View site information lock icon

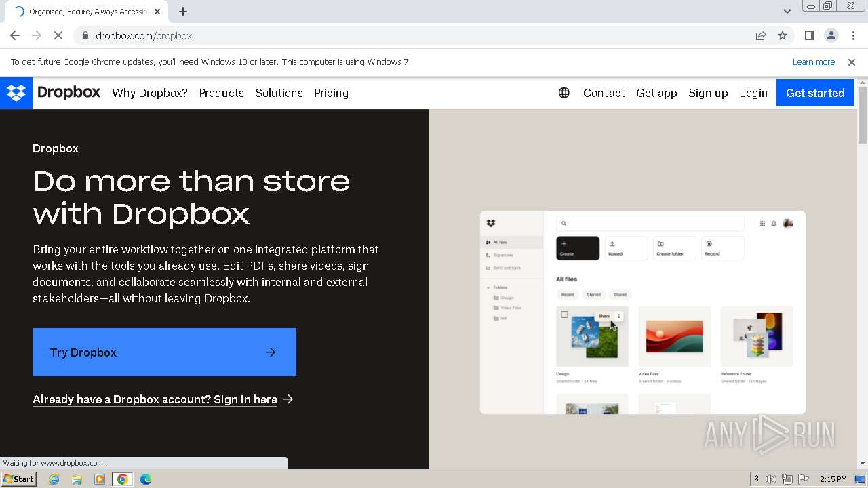point(85,36)
